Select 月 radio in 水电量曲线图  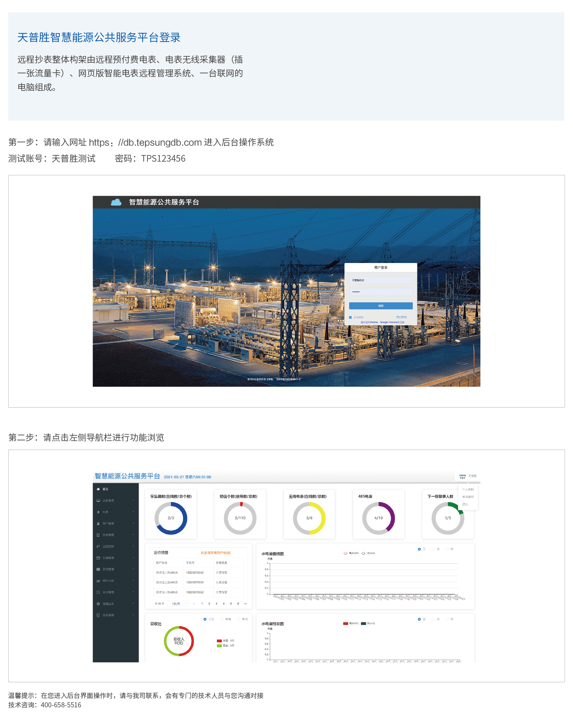point(433,549)
